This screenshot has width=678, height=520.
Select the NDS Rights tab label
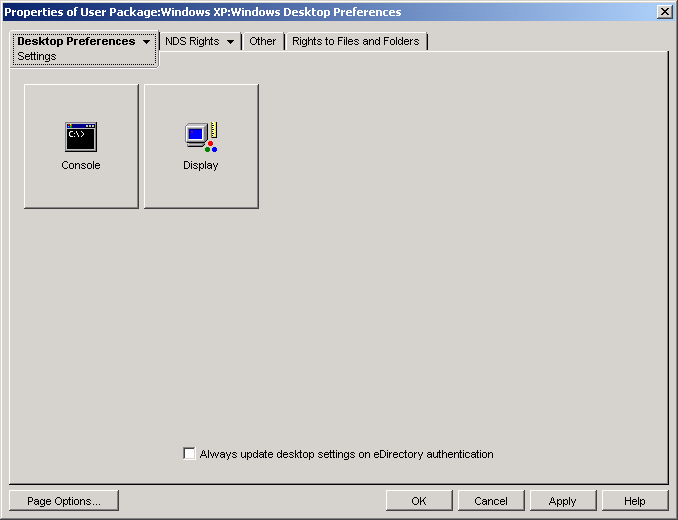(192, 41)
